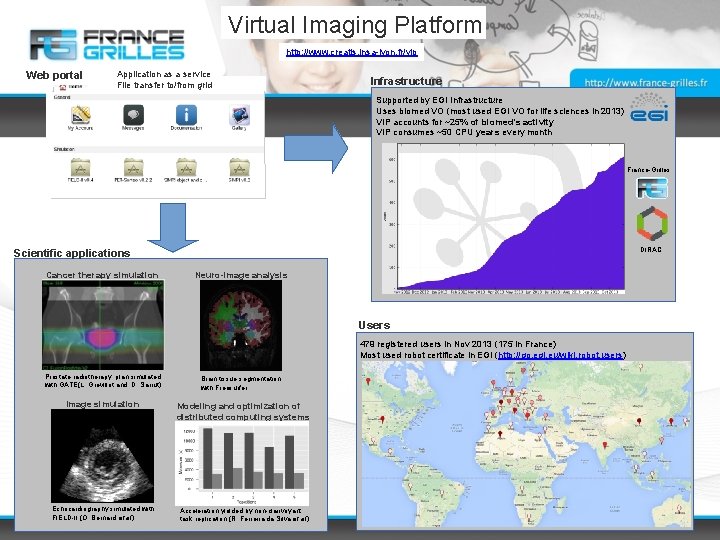The height and width of the screenshot is (540, 720).
Task: Click the "File transfer to/from grid" text
Action: [165, 85]
